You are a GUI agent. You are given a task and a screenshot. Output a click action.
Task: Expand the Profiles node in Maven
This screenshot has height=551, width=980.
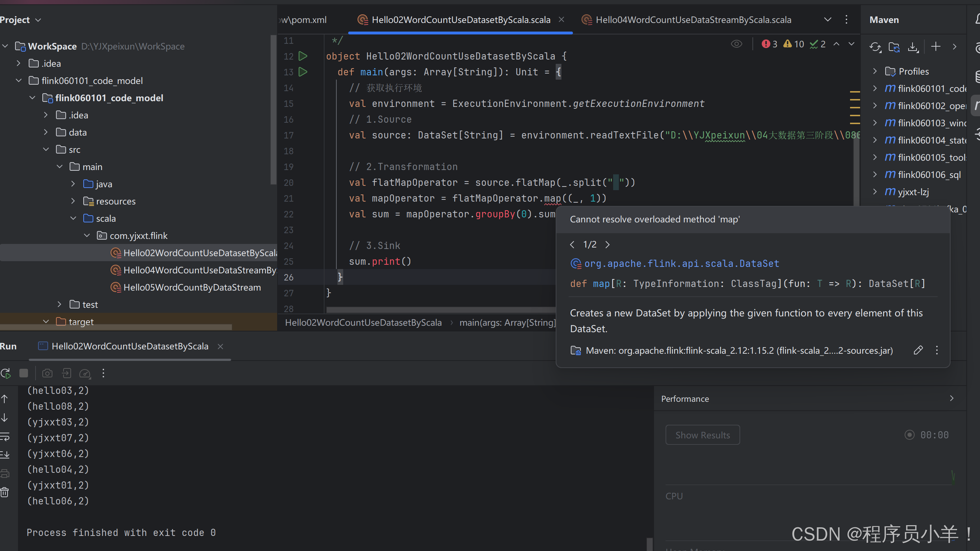[874, 71]
